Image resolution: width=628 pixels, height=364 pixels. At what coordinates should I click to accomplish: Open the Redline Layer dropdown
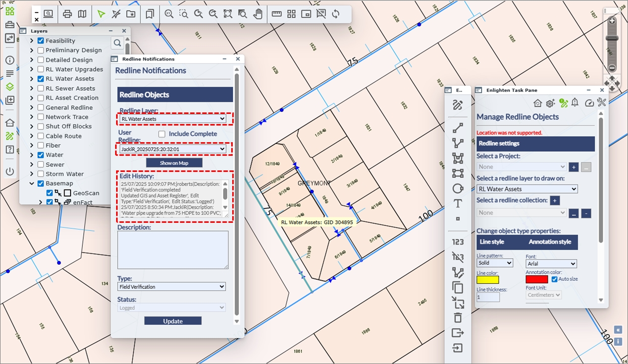click(x=173, y=119)
